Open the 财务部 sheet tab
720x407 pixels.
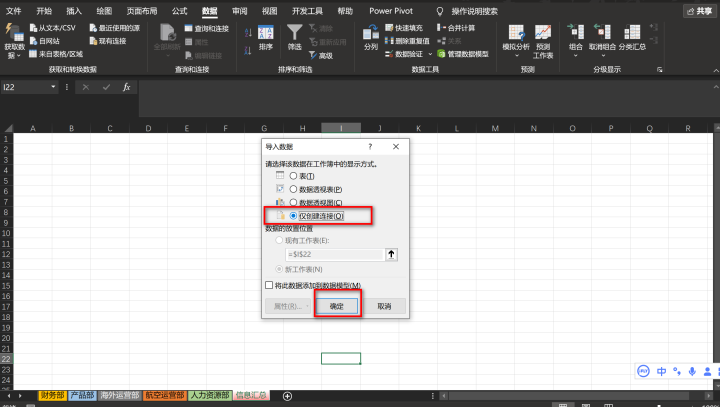pyautogui.click(x=52, y=396)
